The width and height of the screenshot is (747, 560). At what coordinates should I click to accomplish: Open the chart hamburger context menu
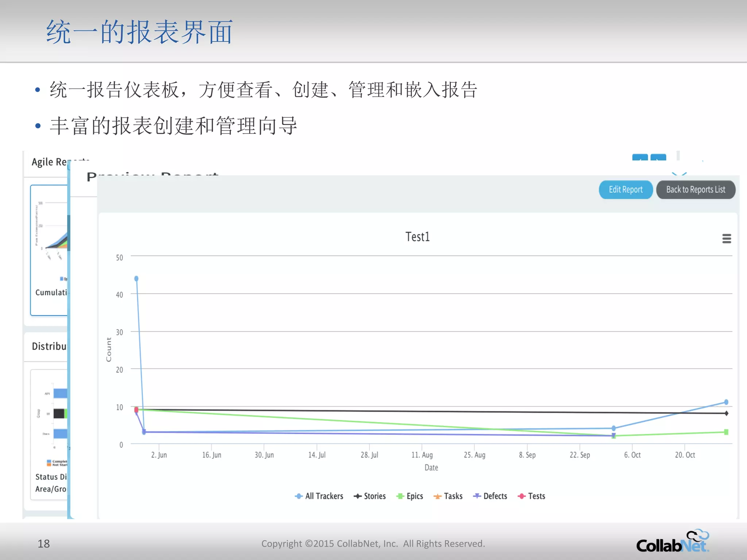pyautogui.click(x=727, y=239)
